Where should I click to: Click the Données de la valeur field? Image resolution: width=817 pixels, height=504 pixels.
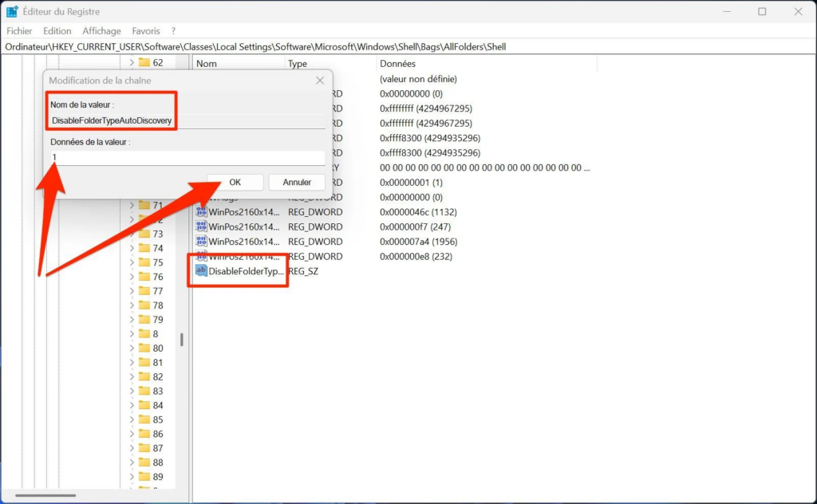point(187,158)
